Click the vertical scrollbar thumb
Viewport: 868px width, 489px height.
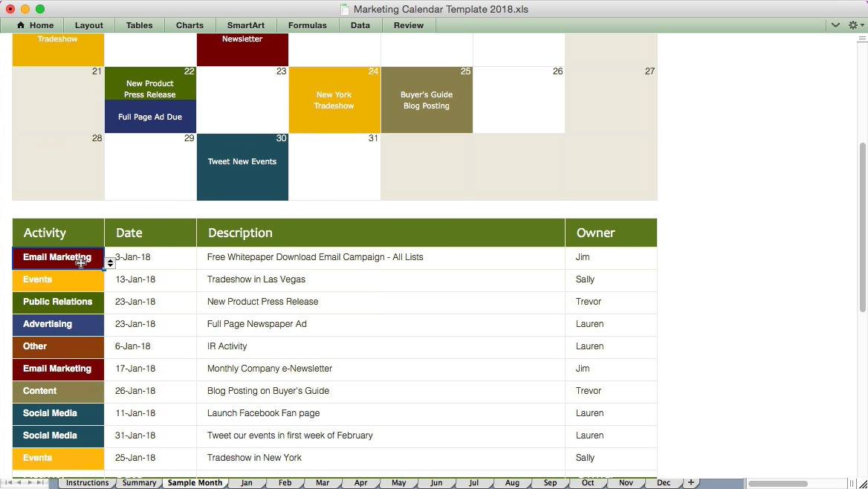point(863,227)
